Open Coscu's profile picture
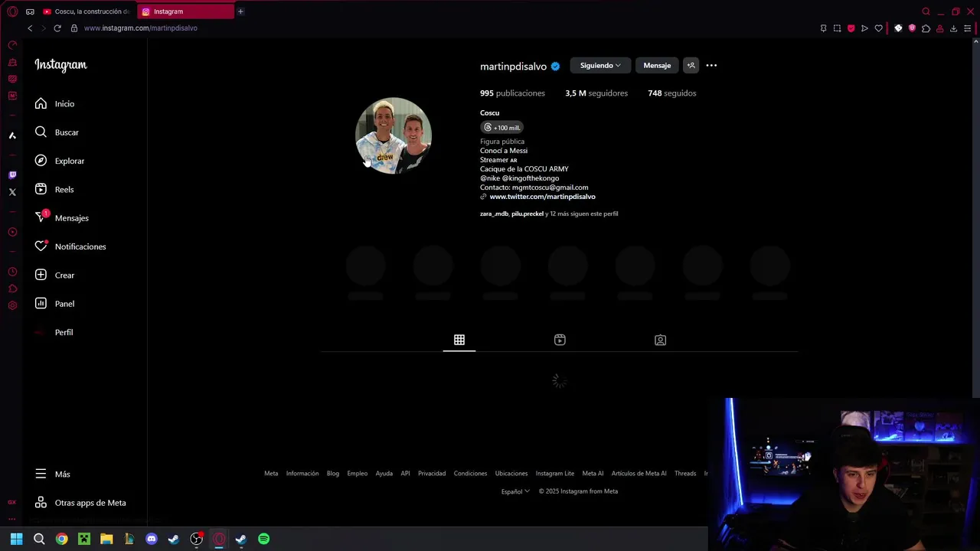980x551 pixels. pyautogui.click(x=394, y=135)
